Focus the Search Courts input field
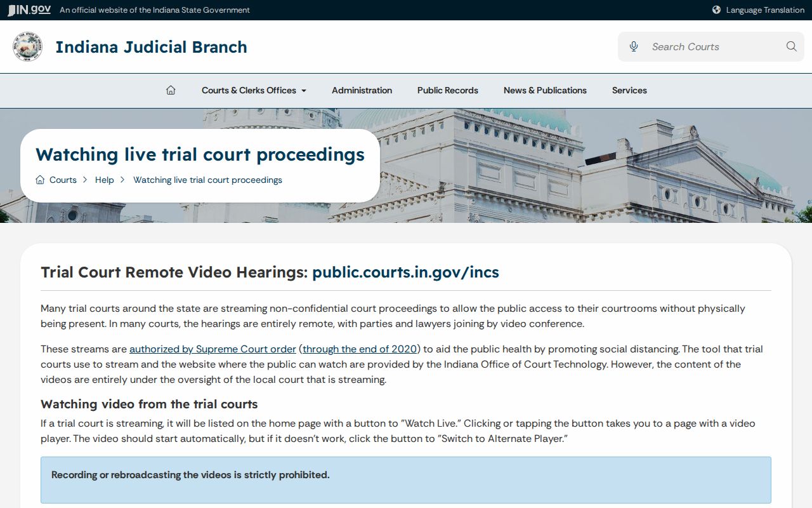 click(x=710, y=46)
